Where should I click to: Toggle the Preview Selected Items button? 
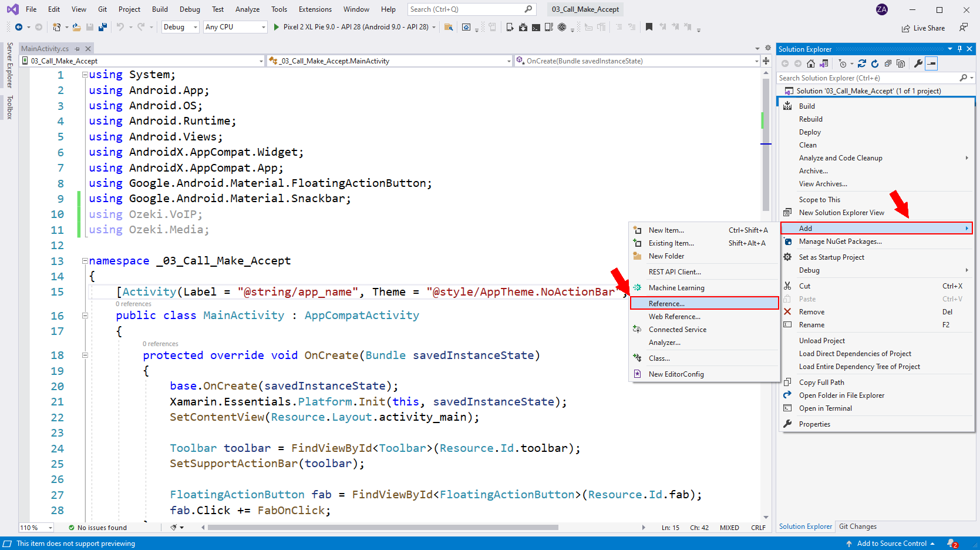coord(931,63)
